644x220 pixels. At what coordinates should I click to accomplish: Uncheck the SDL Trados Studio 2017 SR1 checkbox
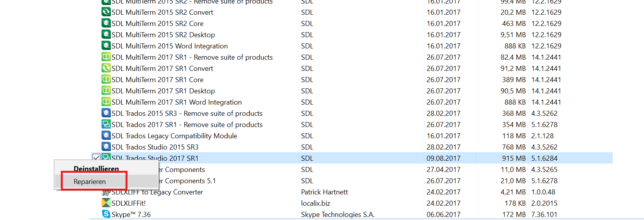96,158
